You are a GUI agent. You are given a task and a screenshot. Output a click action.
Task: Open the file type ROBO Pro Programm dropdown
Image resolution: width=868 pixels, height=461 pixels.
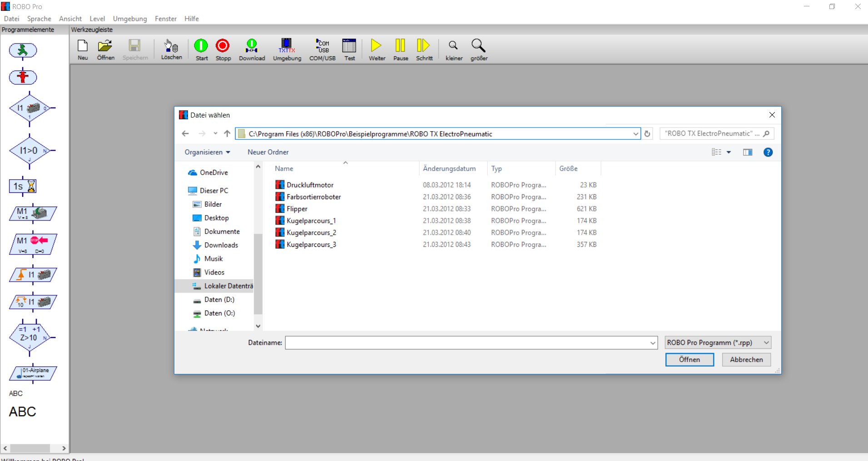718,343
